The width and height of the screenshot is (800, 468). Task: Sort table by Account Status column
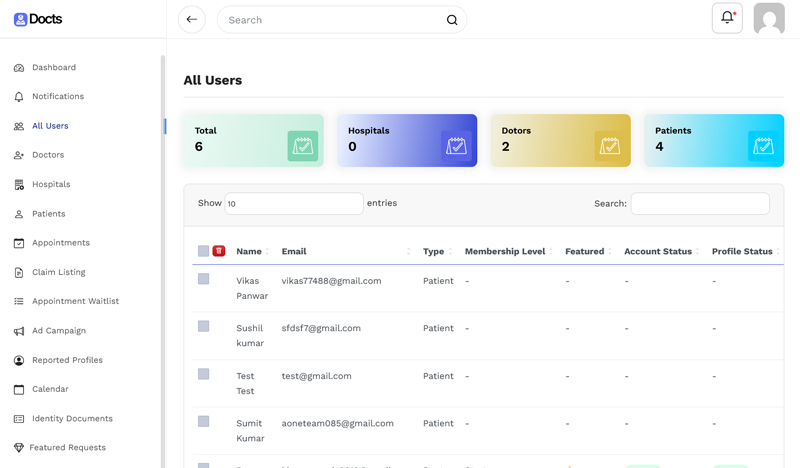point(662,251)
